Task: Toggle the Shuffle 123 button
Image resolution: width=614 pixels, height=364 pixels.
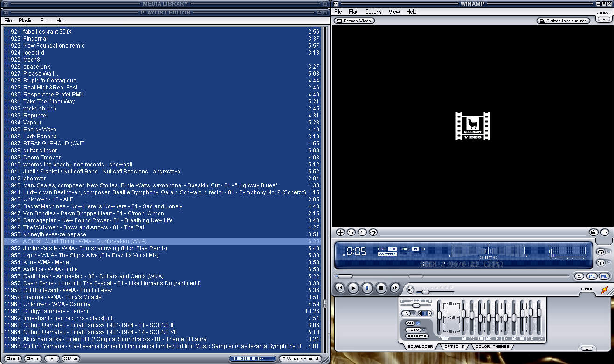Action: pos(600,263)
